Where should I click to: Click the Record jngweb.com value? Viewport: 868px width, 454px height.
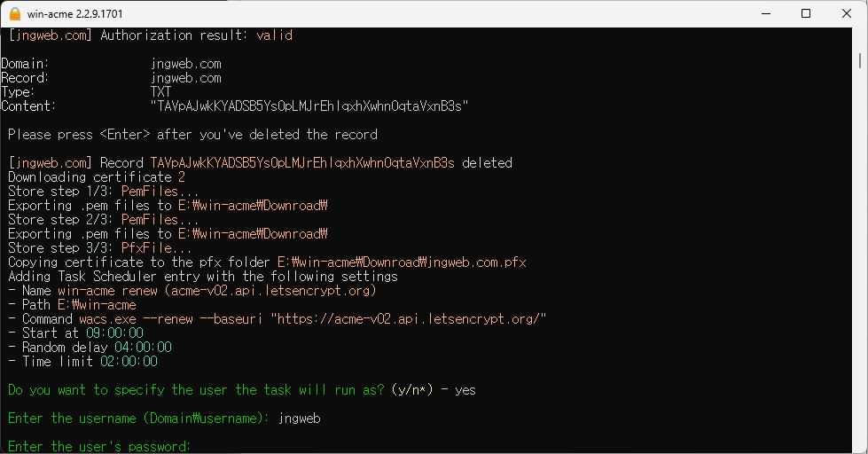tap(186, 78)
